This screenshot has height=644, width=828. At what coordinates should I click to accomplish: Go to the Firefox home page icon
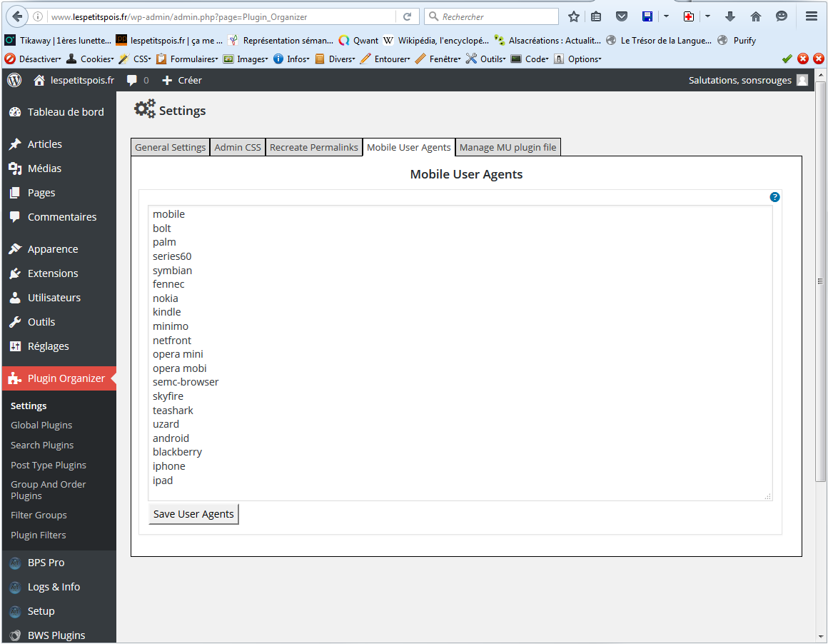click(756, 16)
